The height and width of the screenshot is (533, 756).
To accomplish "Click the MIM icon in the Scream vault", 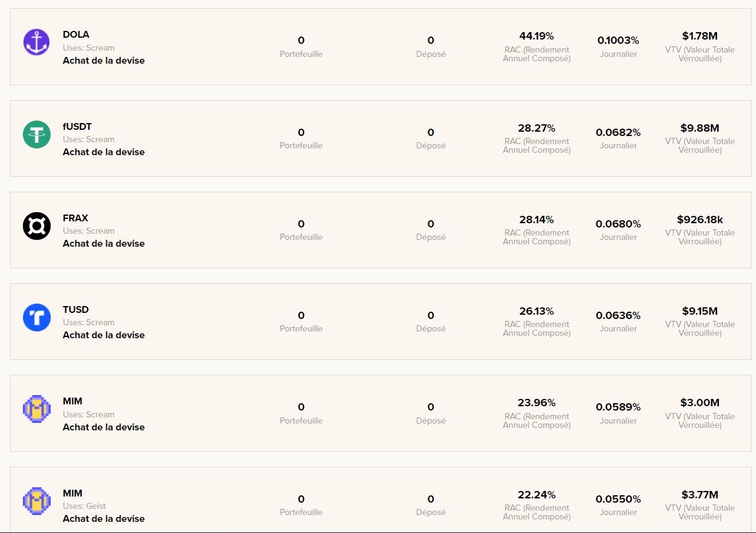I will 36,409.
